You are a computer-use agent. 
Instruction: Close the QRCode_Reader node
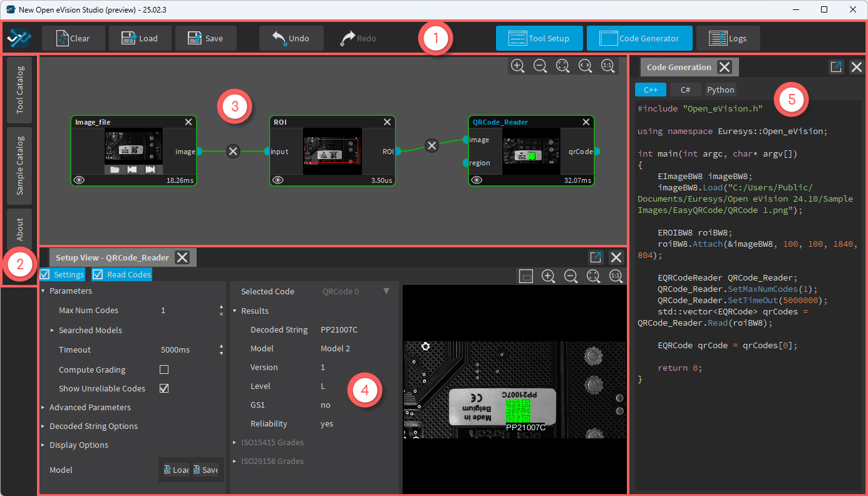(x=586, y=122)
